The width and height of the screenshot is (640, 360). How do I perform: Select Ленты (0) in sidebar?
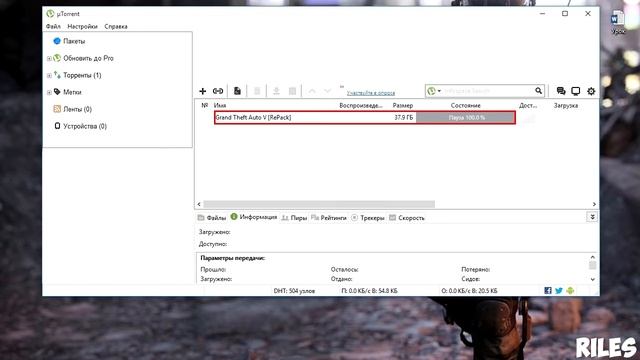click(78, 109)
